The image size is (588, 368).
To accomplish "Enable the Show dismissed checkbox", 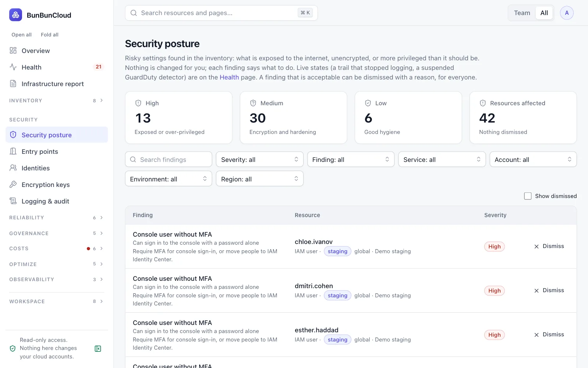I will click(528, 196).
